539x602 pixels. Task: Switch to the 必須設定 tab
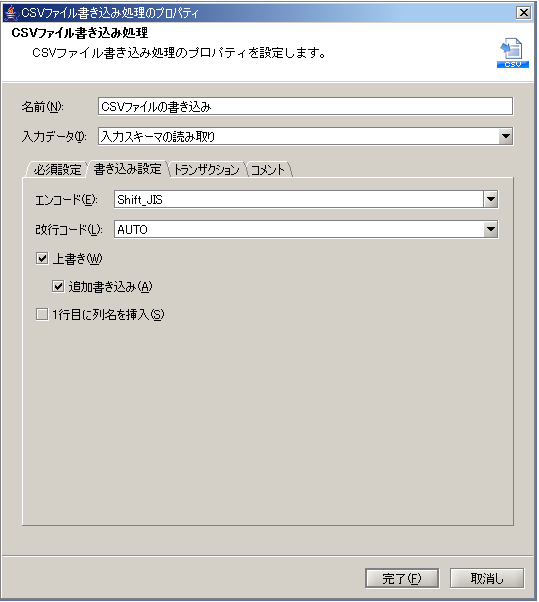pyautogui.click(x=57, y=169)
